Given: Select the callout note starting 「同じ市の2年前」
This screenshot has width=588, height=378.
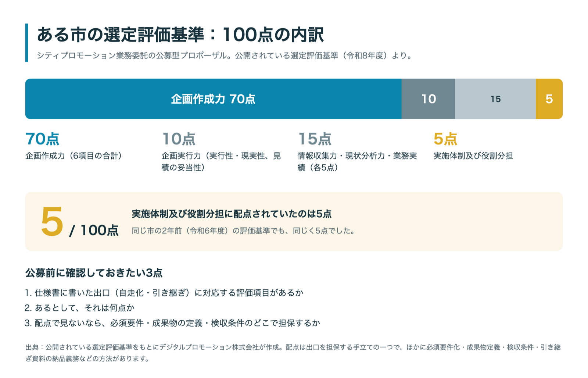Looking at the screenshot, I should coord(244,231).
